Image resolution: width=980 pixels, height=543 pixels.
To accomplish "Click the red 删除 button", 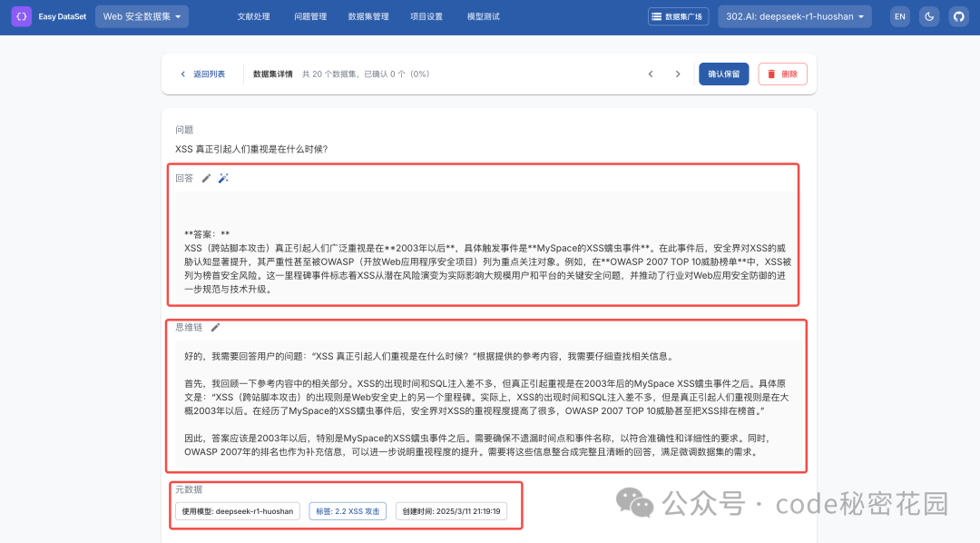I will click(782, 74).
